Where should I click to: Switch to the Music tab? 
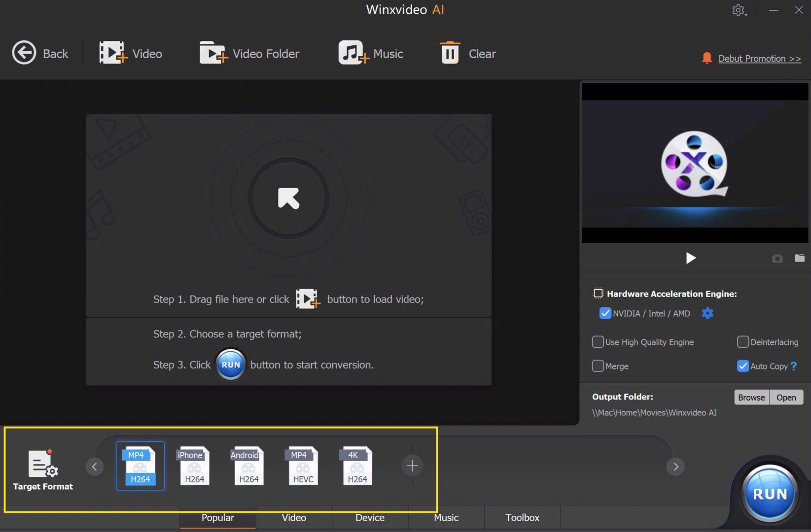[x=446, y=518]
